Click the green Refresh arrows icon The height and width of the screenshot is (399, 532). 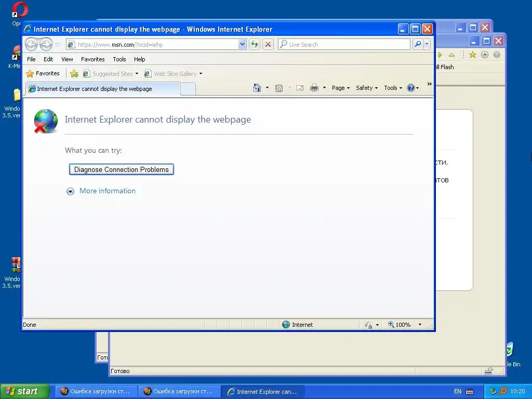click(x=255, y=45)
